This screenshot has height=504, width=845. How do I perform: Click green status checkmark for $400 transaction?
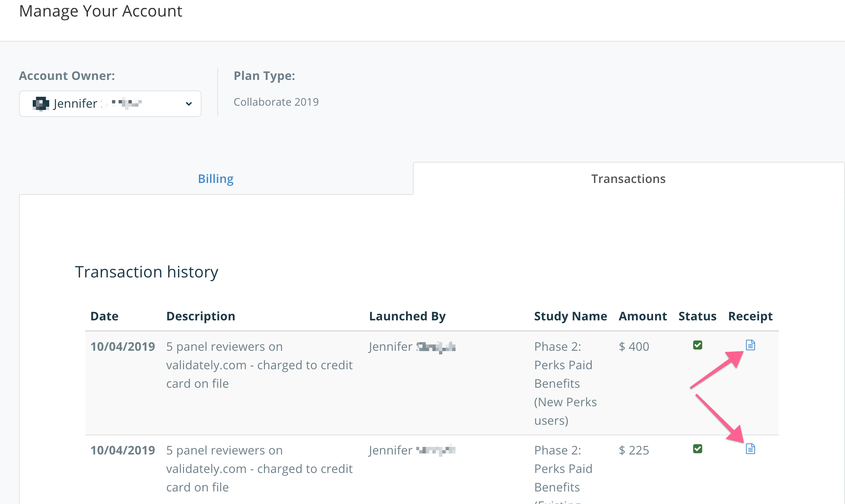(698, 345)
